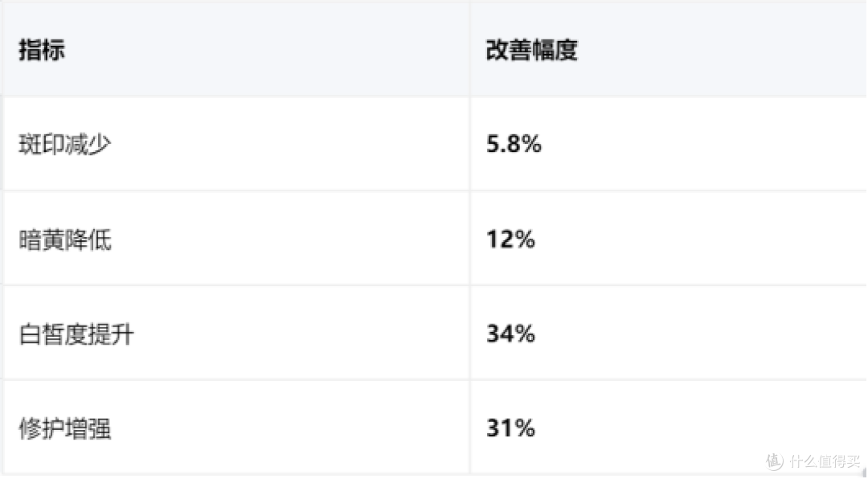Click the 升 character in 白皙度提升
The image size is (868, 479).
click(x=122, y=334)
